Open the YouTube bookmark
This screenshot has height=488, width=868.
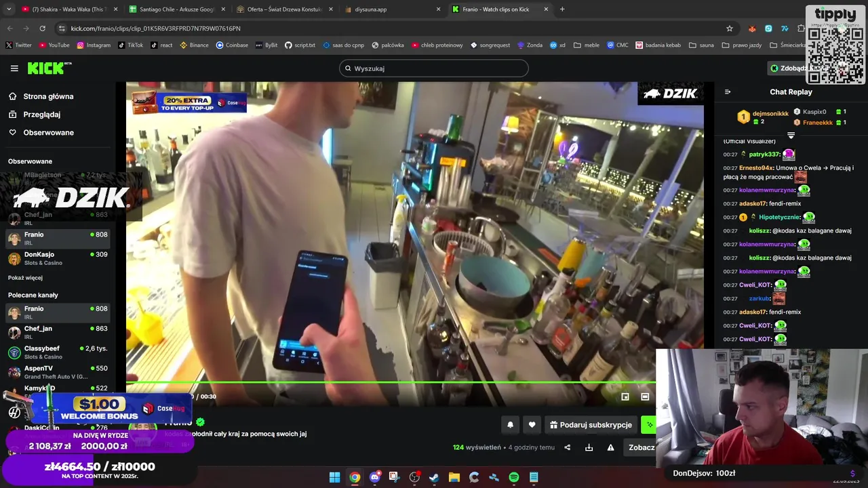[54, 45]
